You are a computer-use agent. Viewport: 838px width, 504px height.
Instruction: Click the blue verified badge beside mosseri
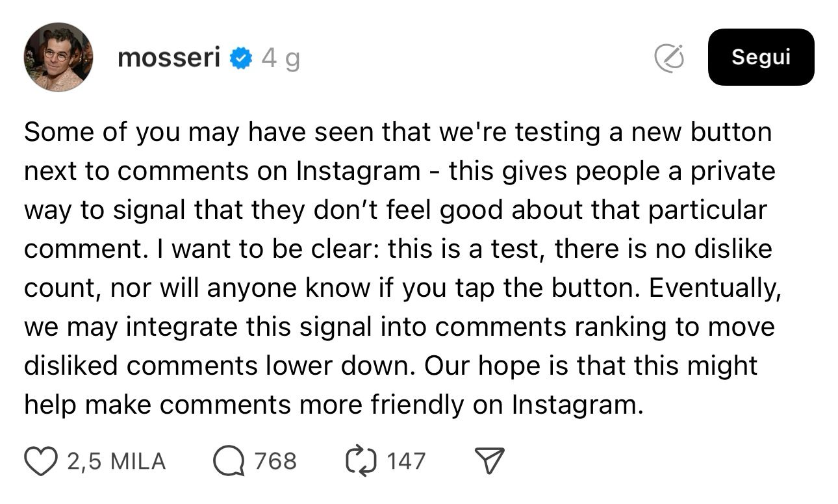242,59
